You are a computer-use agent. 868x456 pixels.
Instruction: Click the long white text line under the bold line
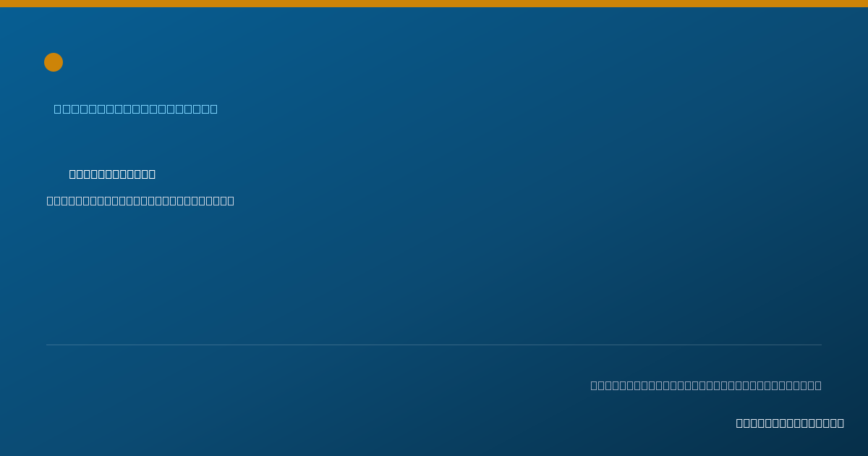pos(140,200)
